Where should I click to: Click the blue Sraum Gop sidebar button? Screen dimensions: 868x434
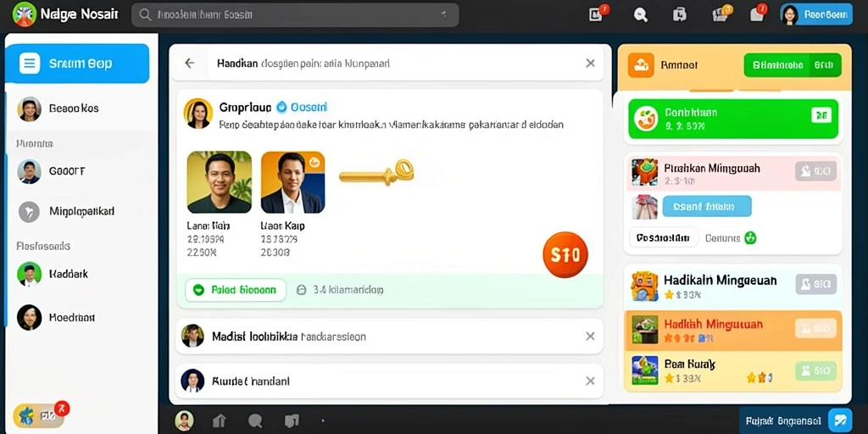click(x=77, y=63)
